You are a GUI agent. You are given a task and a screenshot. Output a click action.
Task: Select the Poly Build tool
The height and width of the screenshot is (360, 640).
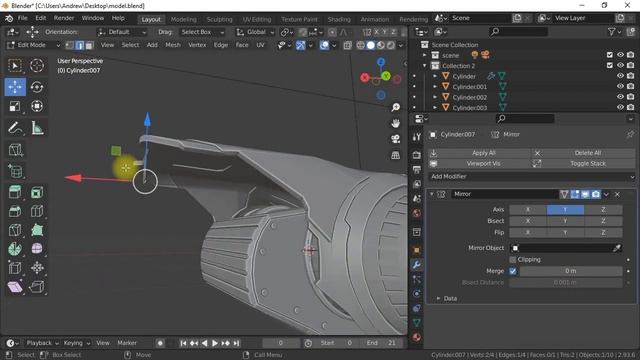click(x=37, y=230)
